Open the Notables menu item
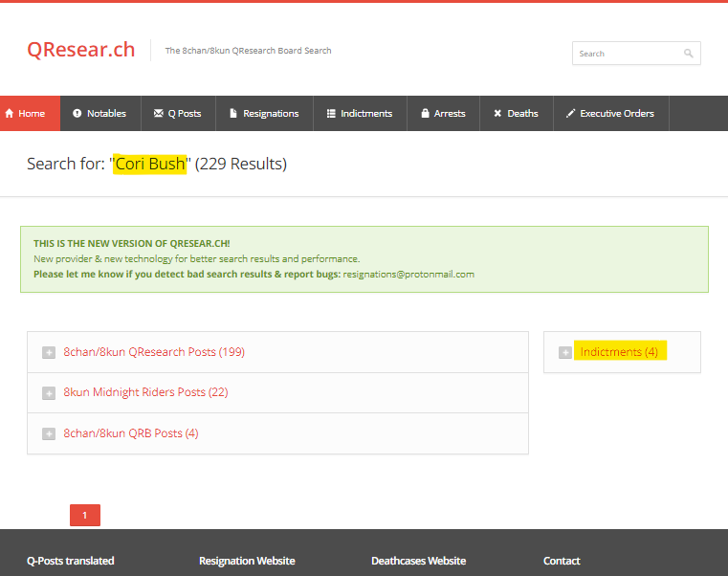The width and height of the screenshot is (728, 576). click(x=100, y=113)
